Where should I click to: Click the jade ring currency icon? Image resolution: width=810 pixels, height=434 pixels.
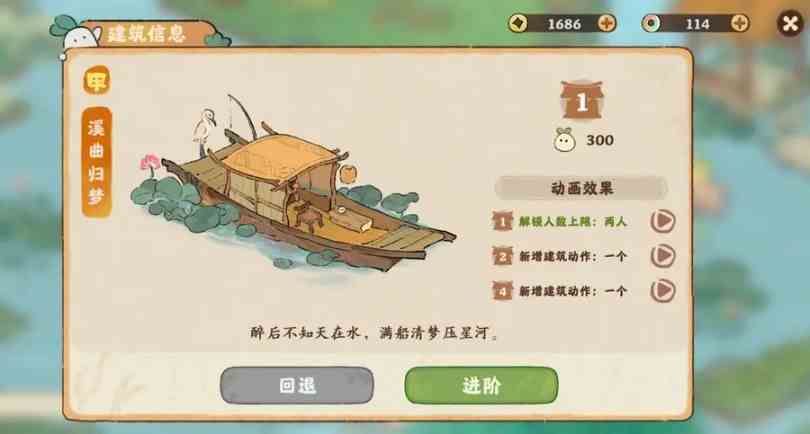pos(651,23)
